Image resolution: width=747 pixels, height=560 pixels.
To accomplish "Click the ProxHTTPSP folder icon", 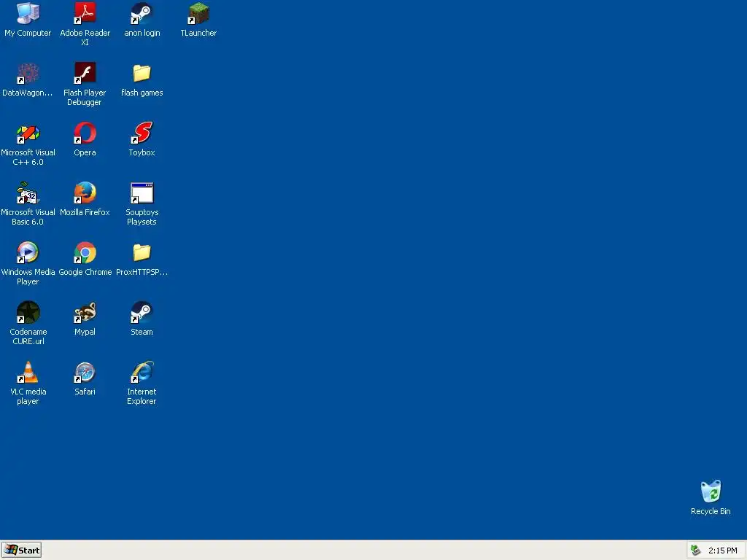I will (x=142, y=252).
